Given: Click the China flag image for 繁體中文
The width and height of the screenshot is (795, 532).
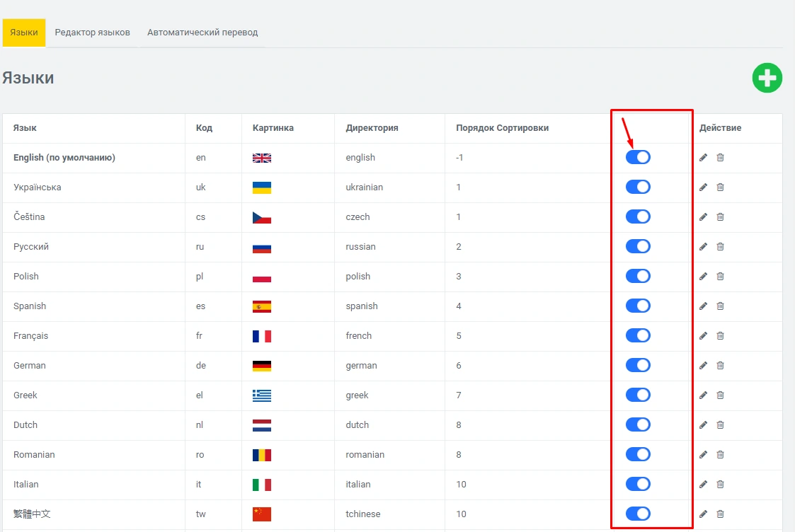Looking at the screenshot, I should (261, 514).
